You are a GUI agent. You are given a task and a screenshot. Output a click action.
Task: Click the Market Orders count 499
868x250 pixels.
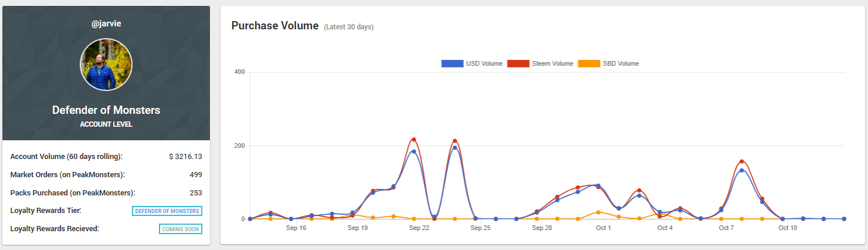click(196, 175)
